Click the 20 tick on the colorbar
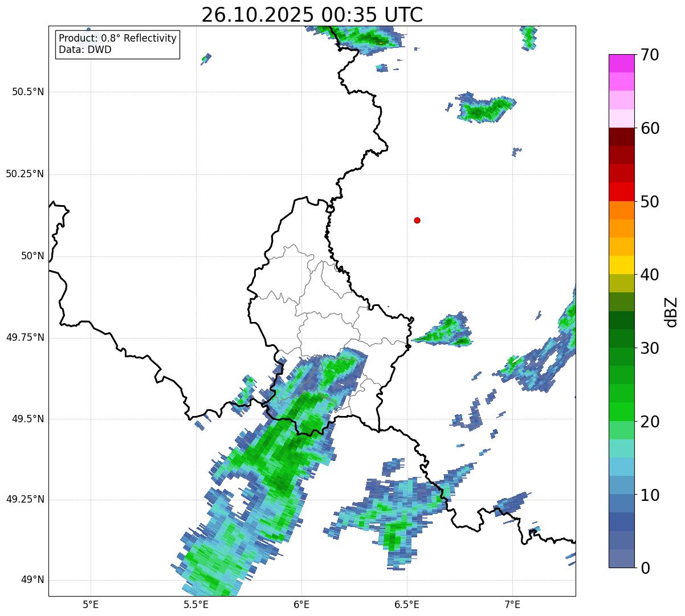The width and height of the screenshot is (685, 616). click(650, 422)
